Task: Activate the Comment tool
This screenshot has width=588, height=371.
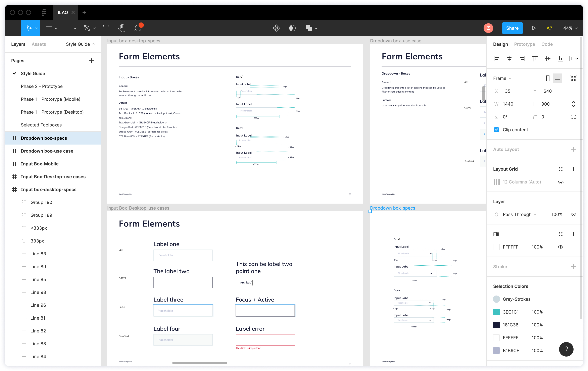Action: (x=138, y=28)
